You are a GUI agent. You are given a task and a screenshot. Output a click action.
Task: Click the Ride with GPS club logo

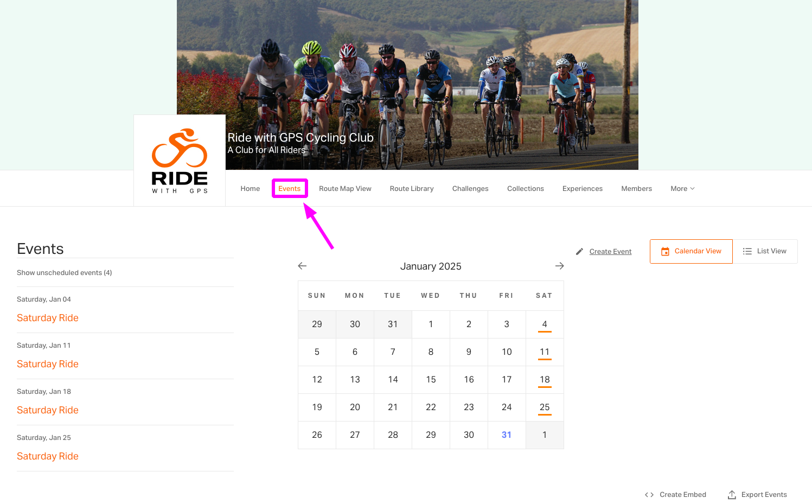(x=180, y=161)
